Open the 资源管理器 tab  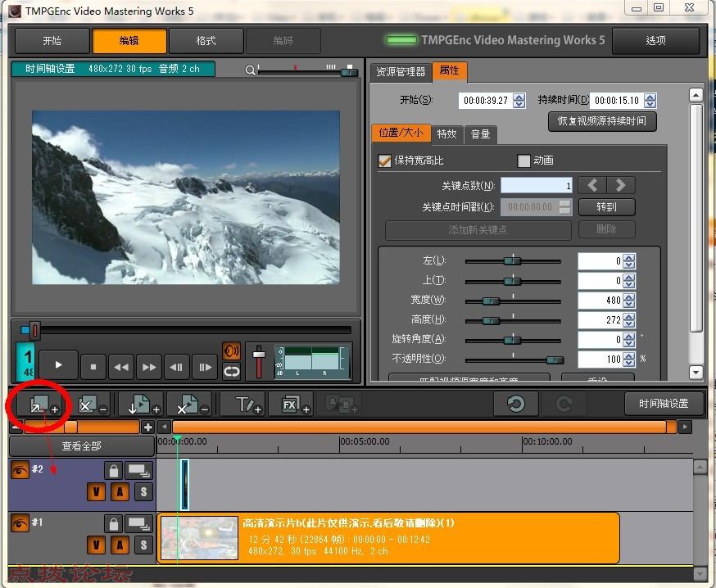tap(401, 71)
